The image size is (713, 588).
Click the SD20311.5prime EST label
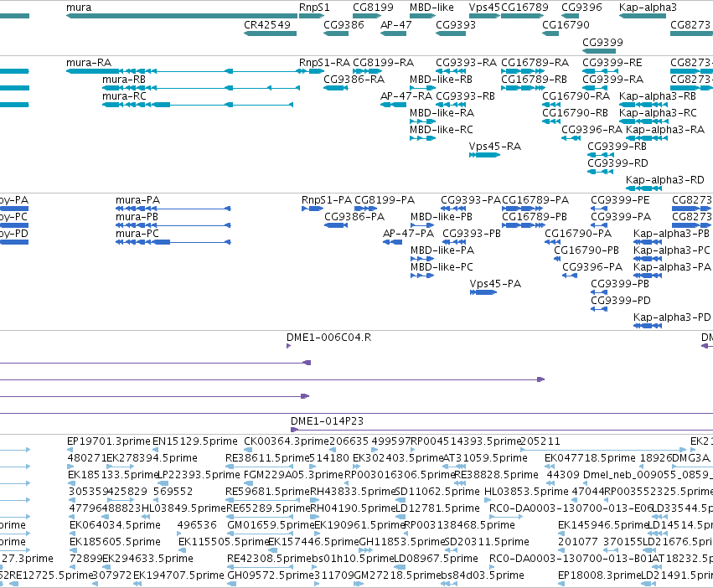(x=486, y=542)
